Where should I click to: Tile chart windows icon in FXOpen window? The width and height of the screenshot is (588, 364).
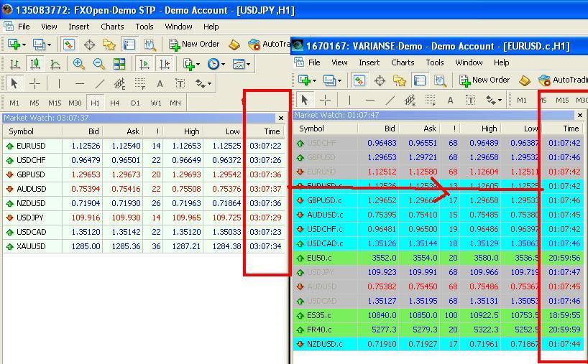pos(119,64)
